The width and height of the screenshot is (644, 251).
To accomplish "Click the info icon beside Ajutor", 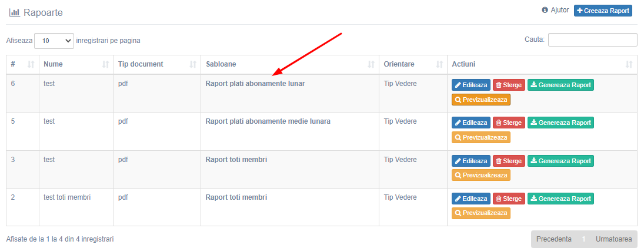I will 545,10.
